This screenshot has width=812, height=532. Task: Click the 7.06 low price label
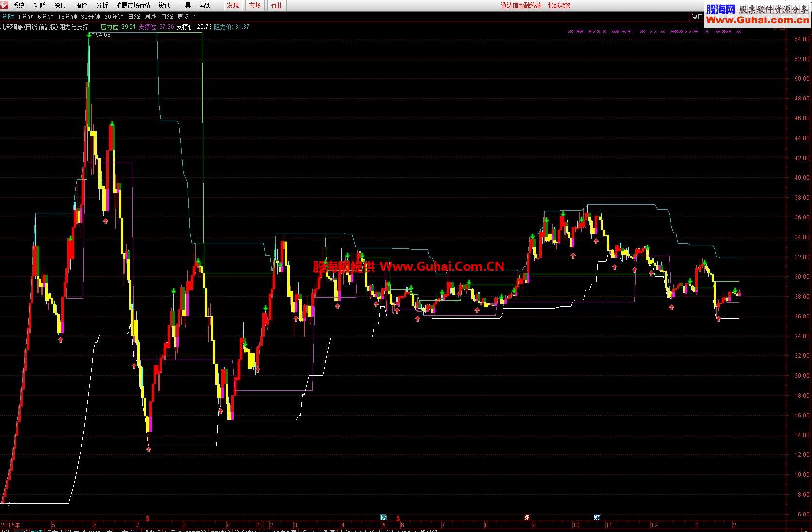tap(13, 504)
